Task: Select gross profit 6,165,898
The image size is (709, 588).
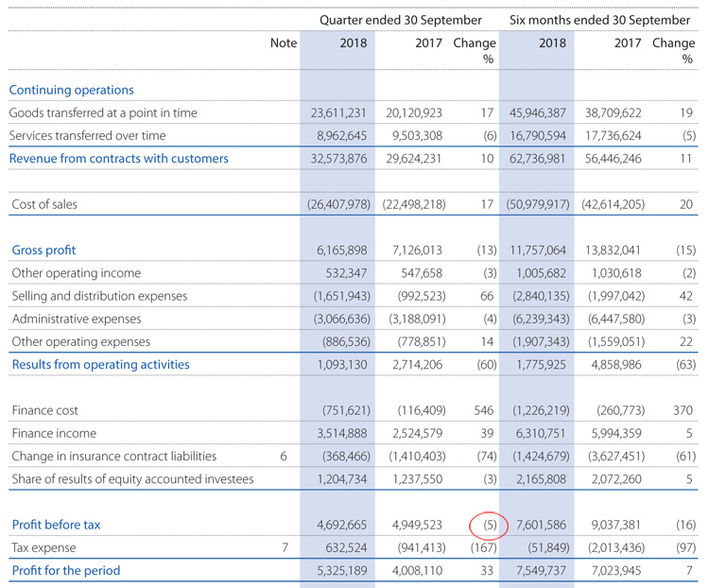Action: point(342,251)
